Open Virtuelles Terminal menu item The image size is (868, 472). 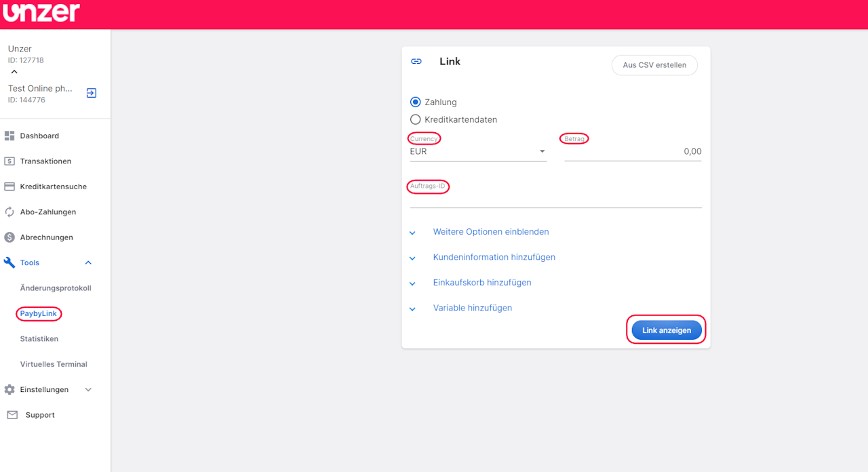[x=54, y=364]
